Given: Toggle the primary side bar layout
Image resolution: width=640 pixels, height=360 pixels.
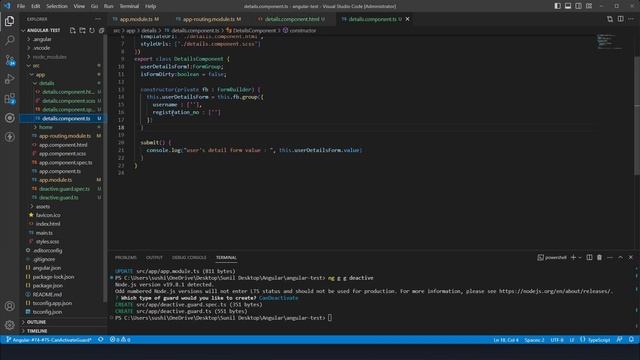Looking at the screenshot, I should pyautogui.click(x=558, y=6).
